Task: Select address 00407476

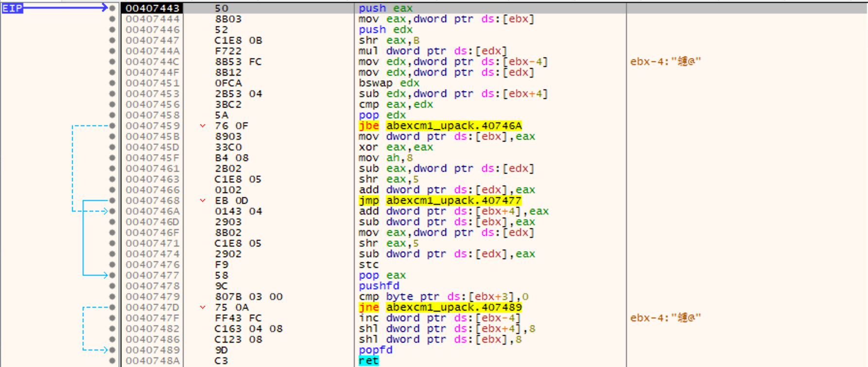Action: click(x=153, y=265)
